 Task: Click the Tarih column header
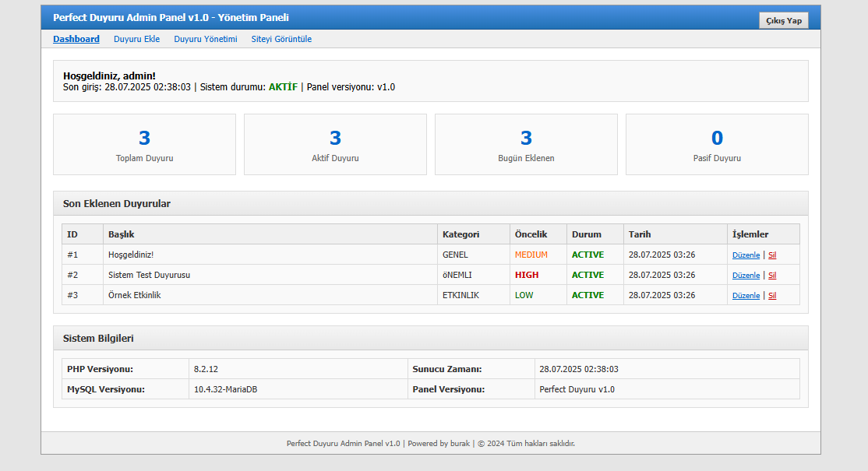pyautogui.click(x=639, y=234)
